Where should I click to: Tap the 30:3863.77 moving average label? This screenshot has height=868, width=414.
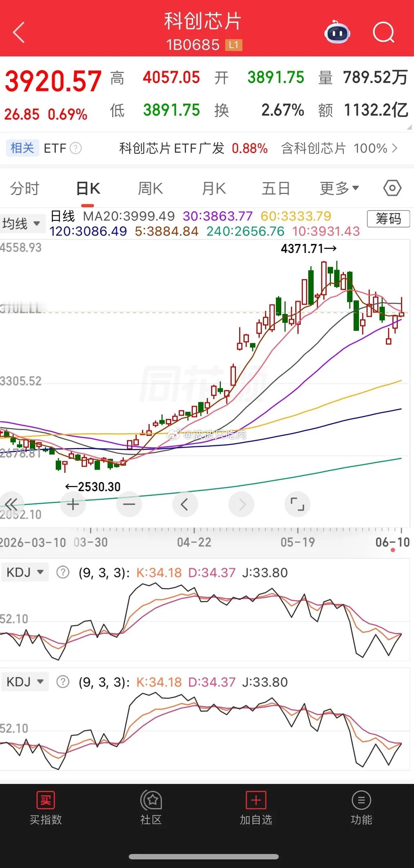pyautogui.click(x=218, y=216)
